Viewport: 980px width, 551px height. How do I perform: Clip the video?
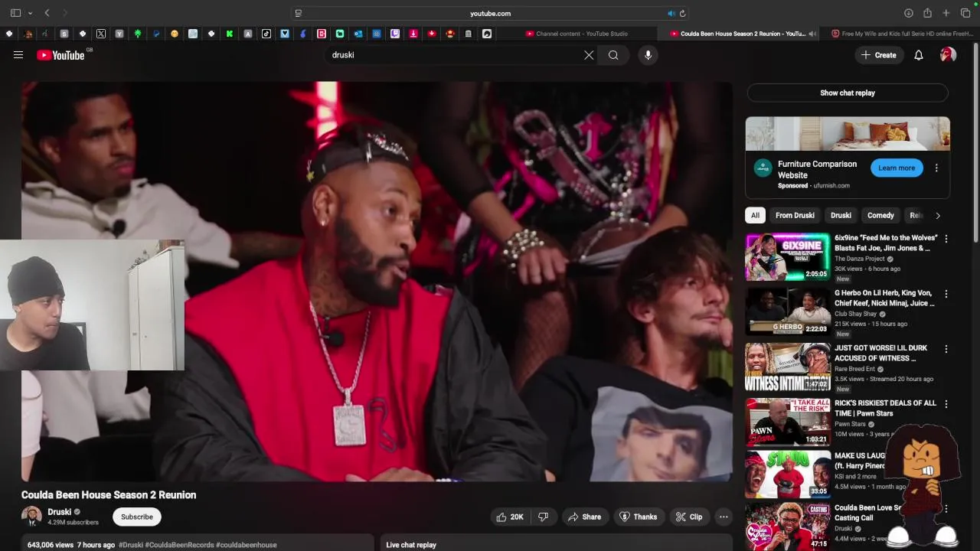[688, 517]
